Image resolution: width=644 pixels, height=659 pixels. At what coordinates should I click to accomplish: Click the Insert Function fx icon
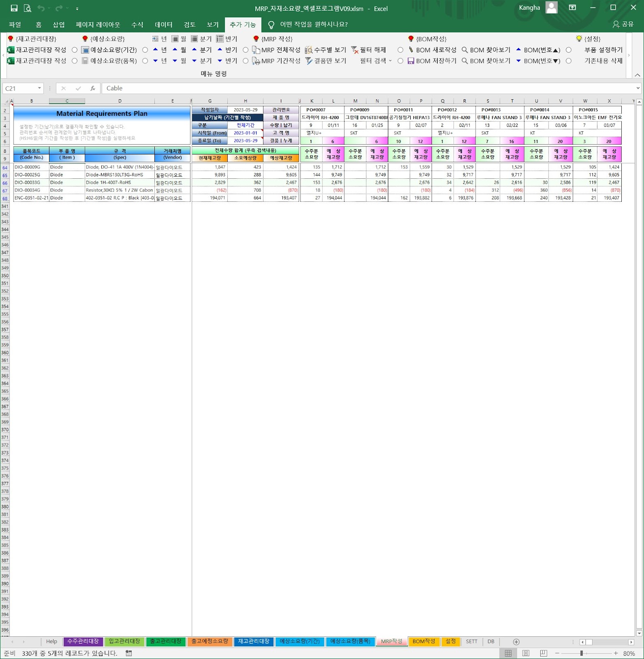coord(93,88)
